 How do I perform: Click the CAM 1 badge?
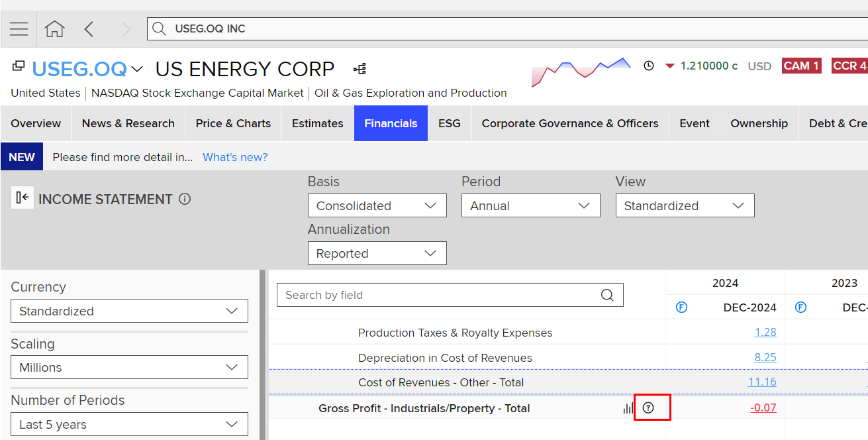[801, 66]
